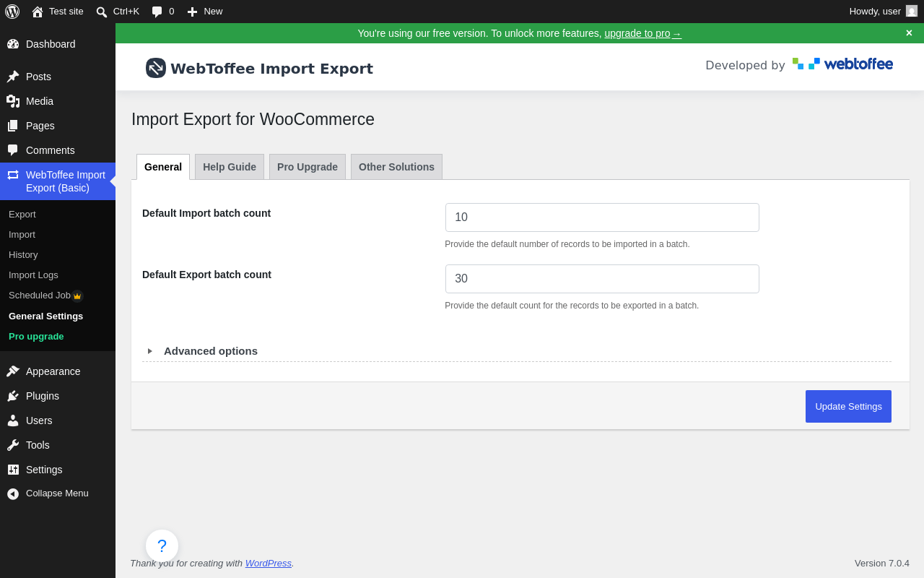Screen dimensions: 924x578
Task: Expand the Advanced options section
Action: 211,351
